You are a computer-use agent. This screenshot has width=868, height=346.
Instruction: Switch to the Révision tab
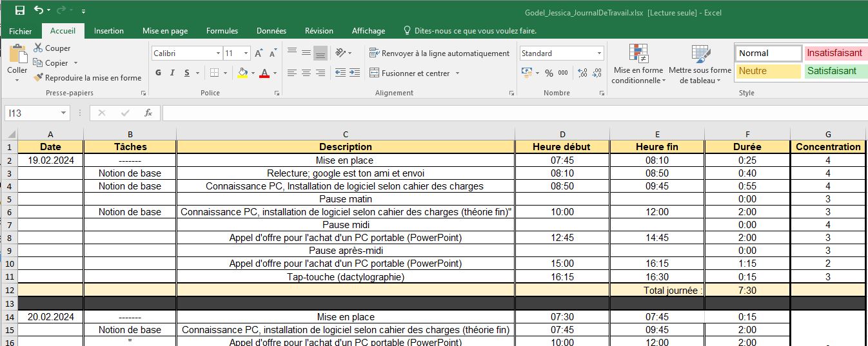[319, 31]
